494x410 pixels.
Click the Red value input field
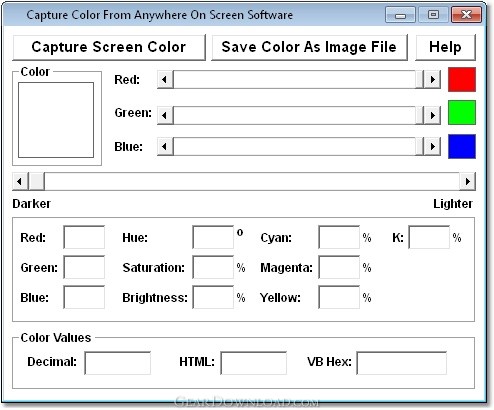[84, 237]
